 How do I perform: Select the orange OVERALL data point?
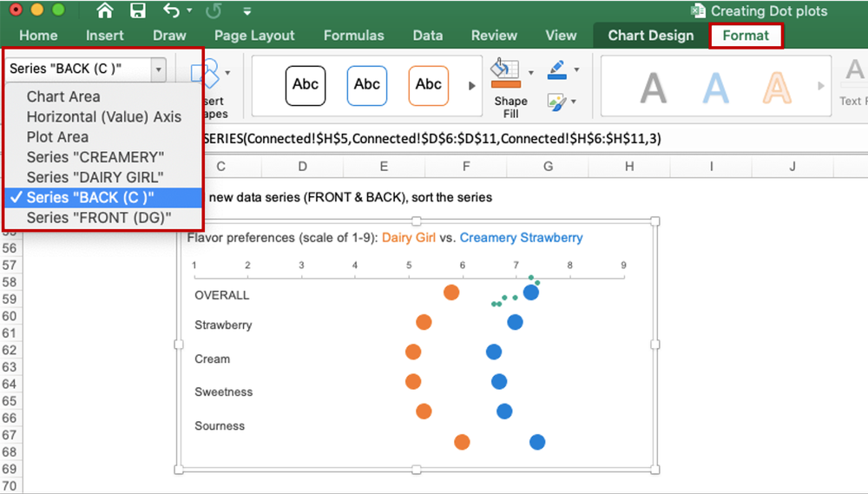pos(451,293)
